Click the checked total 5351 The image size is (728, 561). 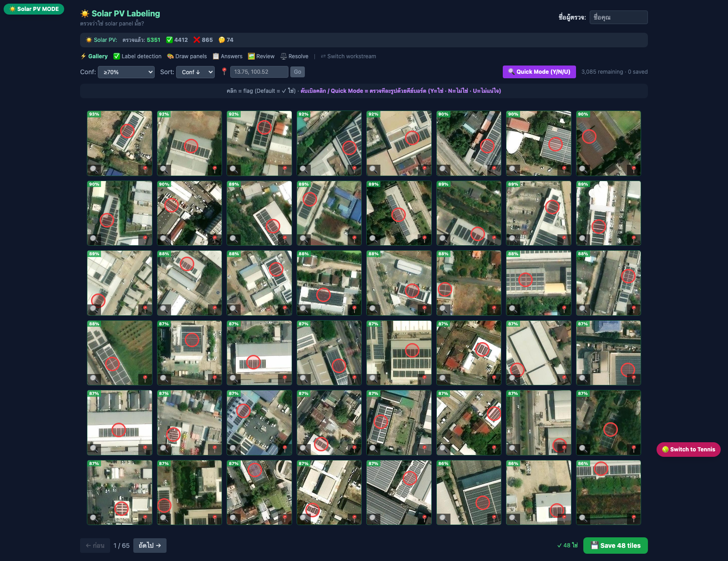pyautogui.click(x=153, y=40)
